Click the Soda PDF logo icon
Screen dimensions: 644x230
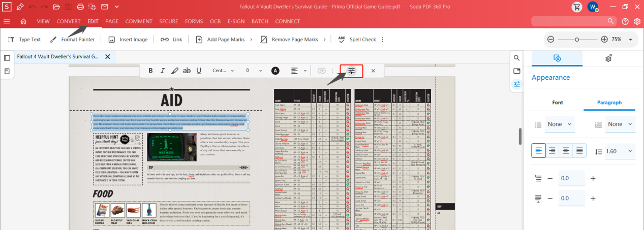click(x=7, y=7)
